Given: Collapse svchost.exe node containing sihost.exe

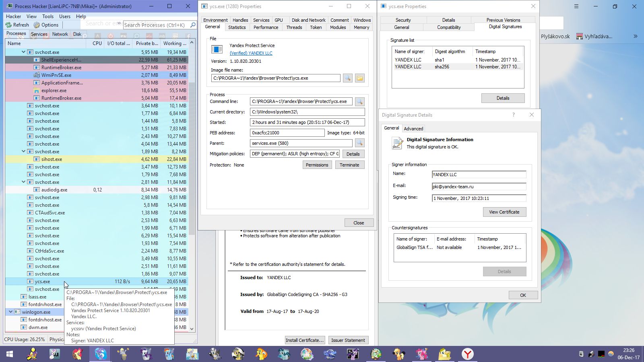Looking at the screenshot, I should coord(24,152).
